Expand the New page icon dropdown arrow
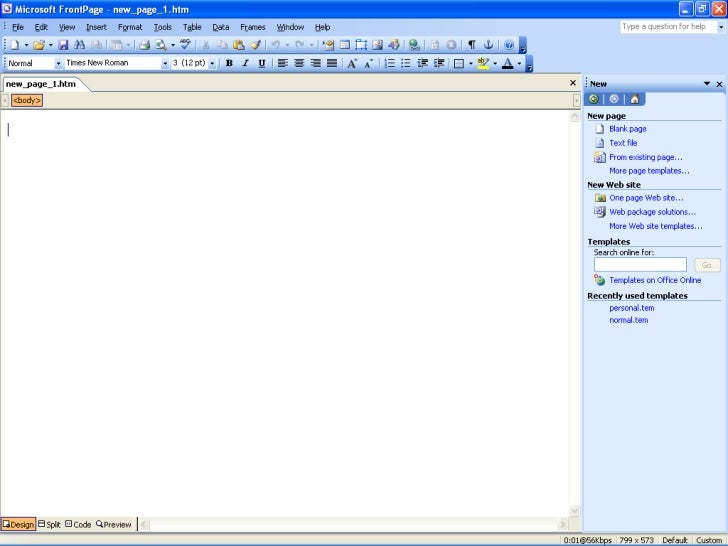The width and height of the screenshot is (728, 546). (x=26, y=45)
